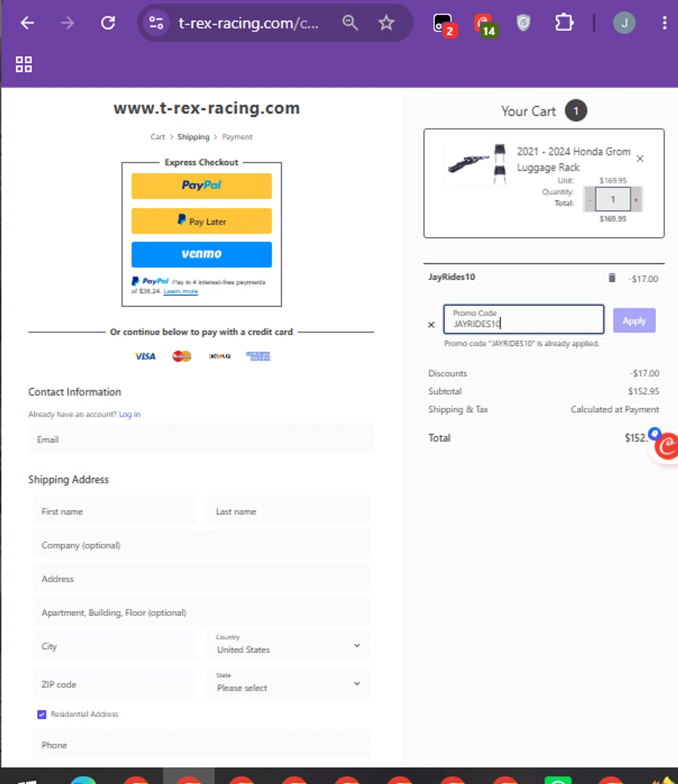
Task: Open the extension with red badge 2
Action: click(x=445, y=25)
